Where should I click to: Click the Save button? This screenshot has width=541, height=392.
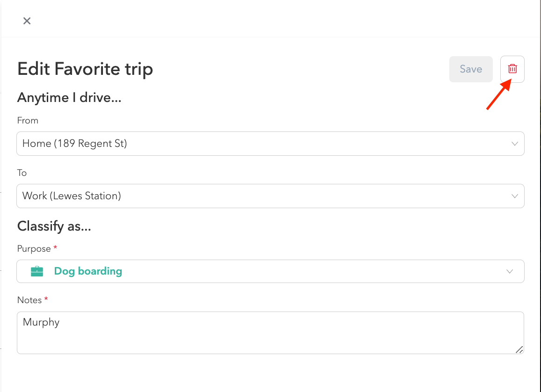tap(471, 69)
